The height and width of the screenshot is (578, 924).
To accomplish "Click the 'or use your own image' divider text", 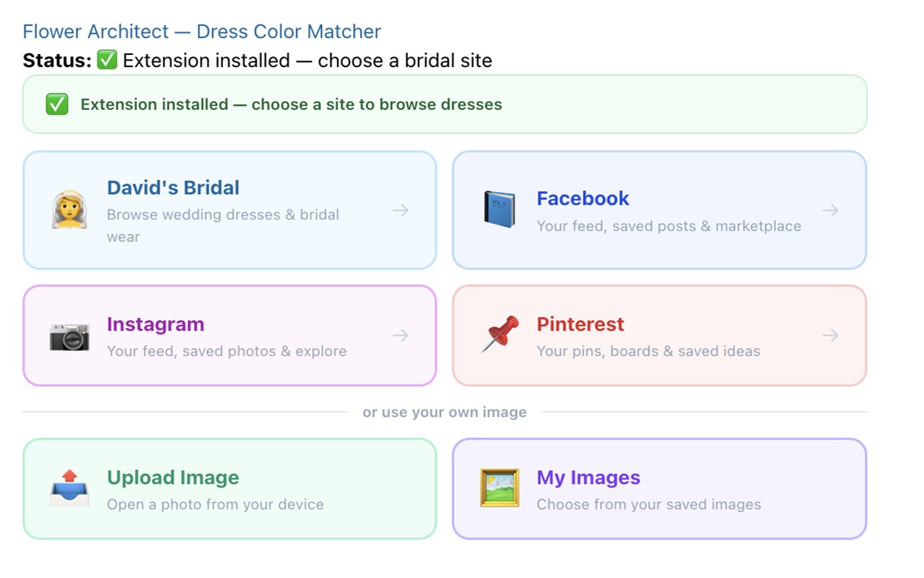I will (x=445, y=412).
